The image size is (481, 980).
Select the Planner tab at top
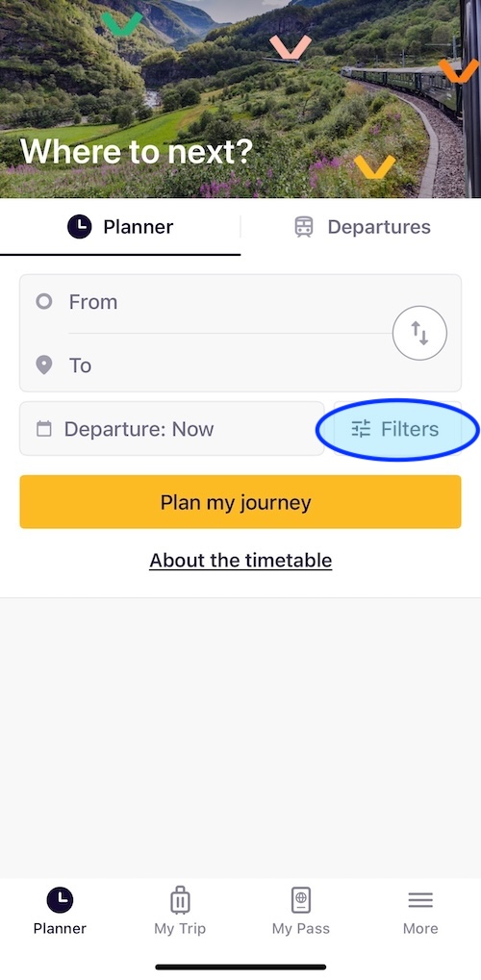coord(120,227)
